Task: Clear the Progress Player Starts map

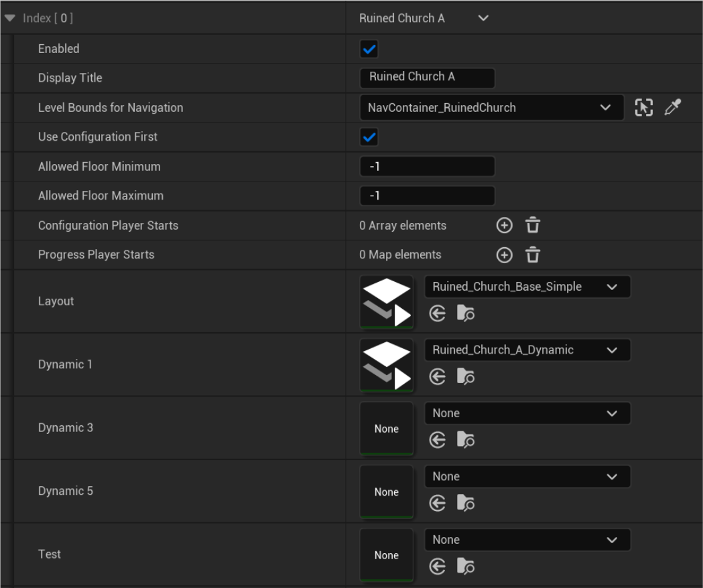Action: point(532,254)
